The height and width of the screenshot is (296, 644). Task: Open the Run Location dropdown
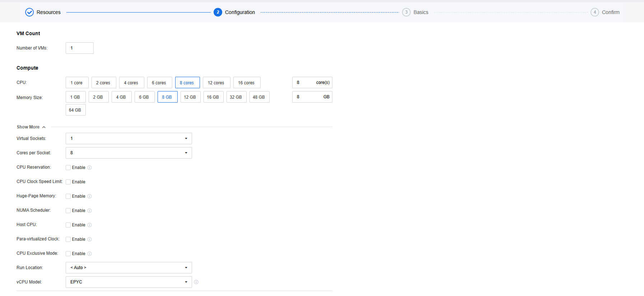(x=129, y=268)
